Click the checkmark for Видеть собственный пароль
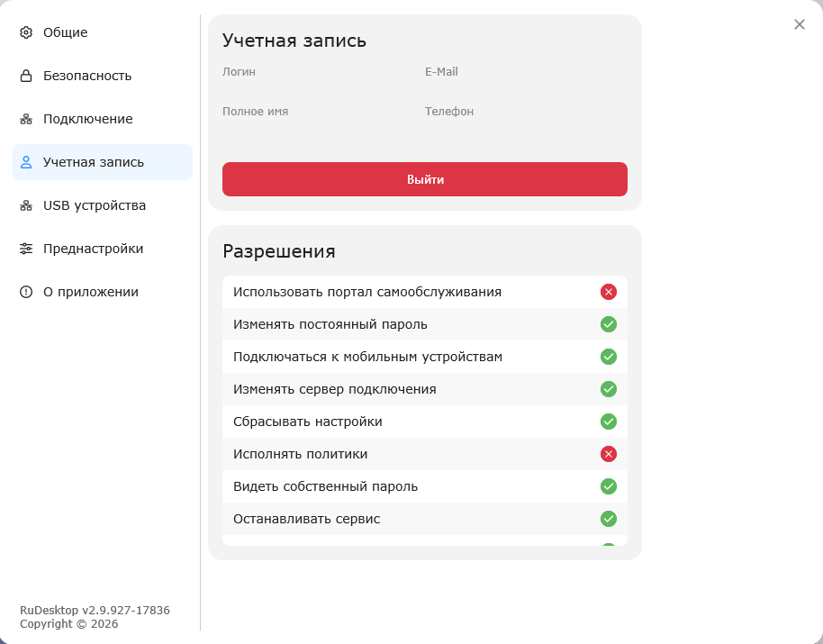Viewport: 823px width, 644px height. (609, 486)
